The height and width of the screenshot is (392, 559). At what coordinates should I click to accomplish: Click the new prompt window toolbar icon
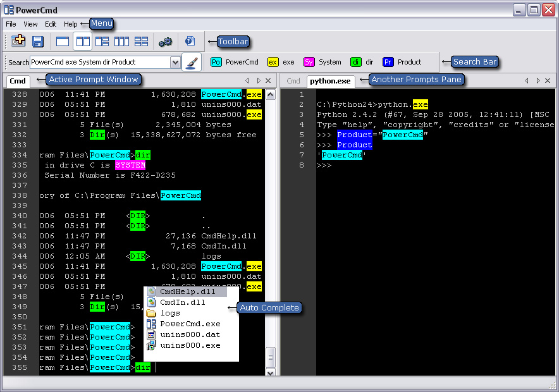click(x=18, y=41)
